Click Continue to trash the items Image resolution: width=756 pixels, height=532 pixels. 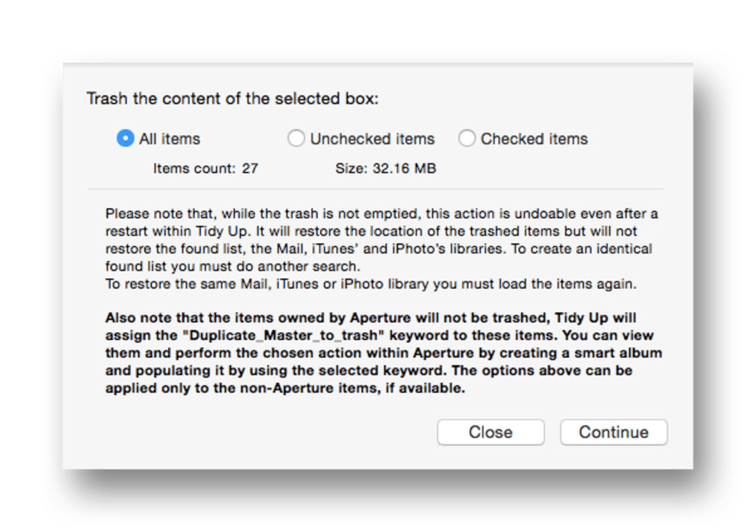[613, 432]
